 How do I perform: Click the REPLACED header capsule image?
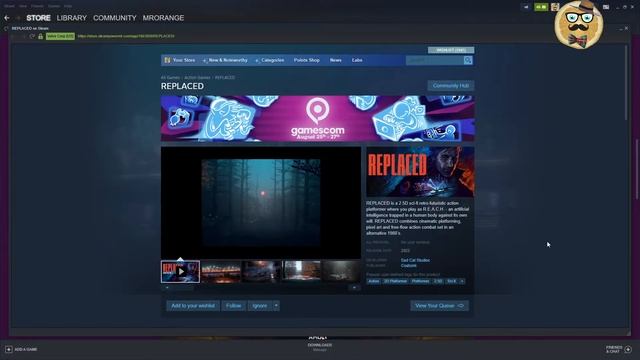click(x=420, y=172)
